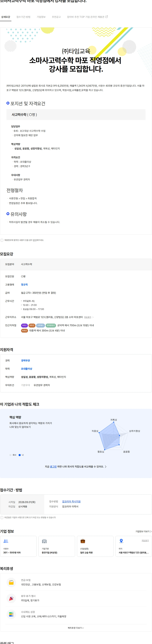Switch to 접수기간·방법 tab
152x644 pixels.
(x=23, y=17)
